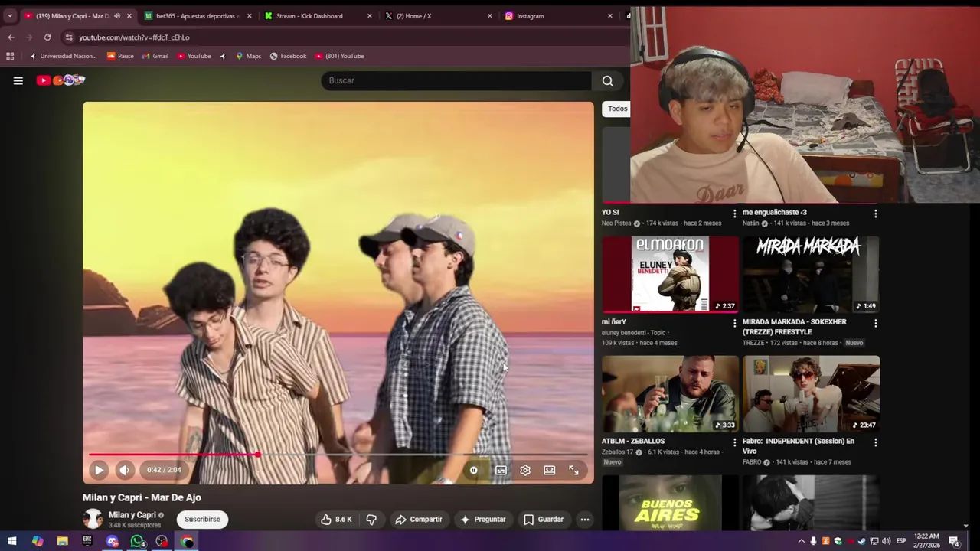This screenshot has width=980, height=551.
Task: Enter fullscreen mode on the video
Action: 573,471
